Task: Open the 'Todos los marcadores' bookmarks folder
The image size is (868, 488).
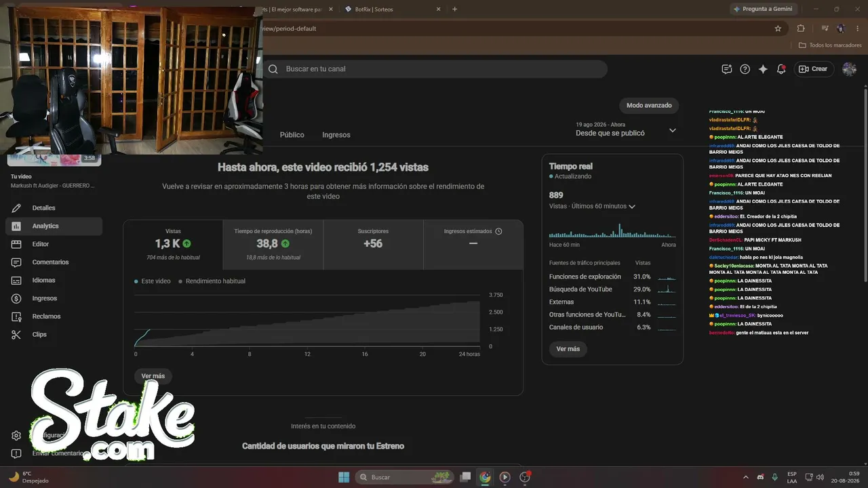Action: point(830,45)
